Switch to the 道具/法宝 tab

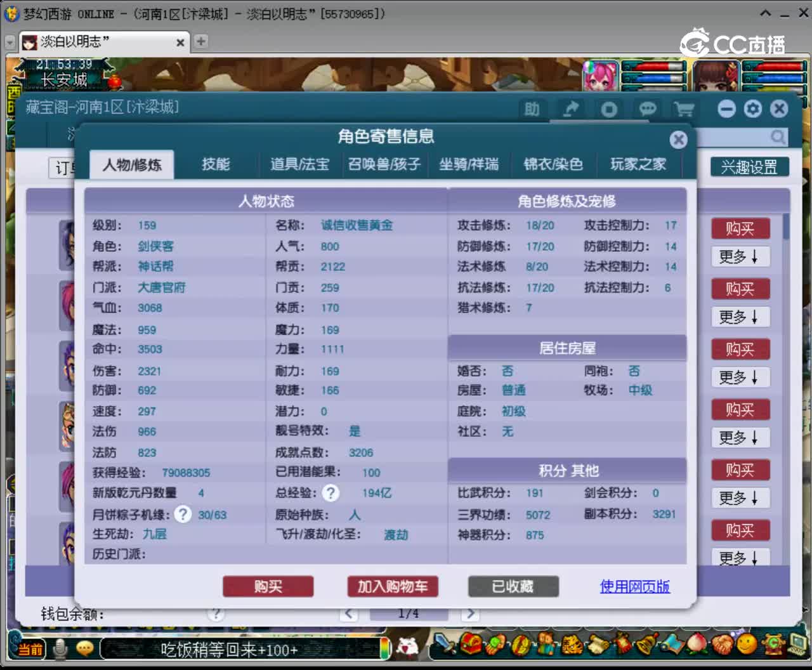299,164
